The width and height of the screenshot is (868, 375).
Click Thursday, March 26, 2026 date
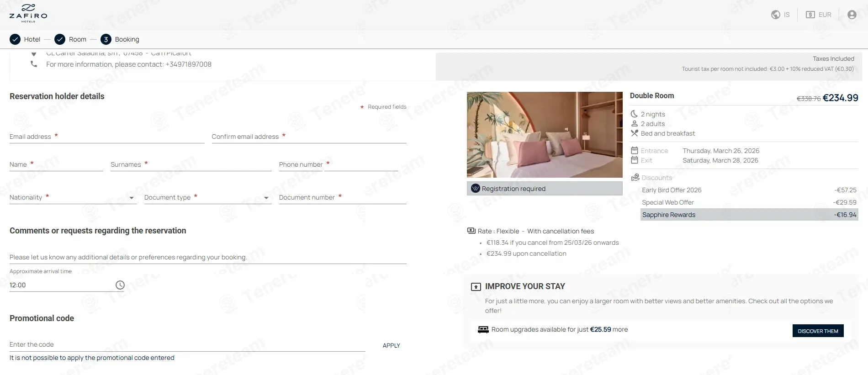coord(721,151)
